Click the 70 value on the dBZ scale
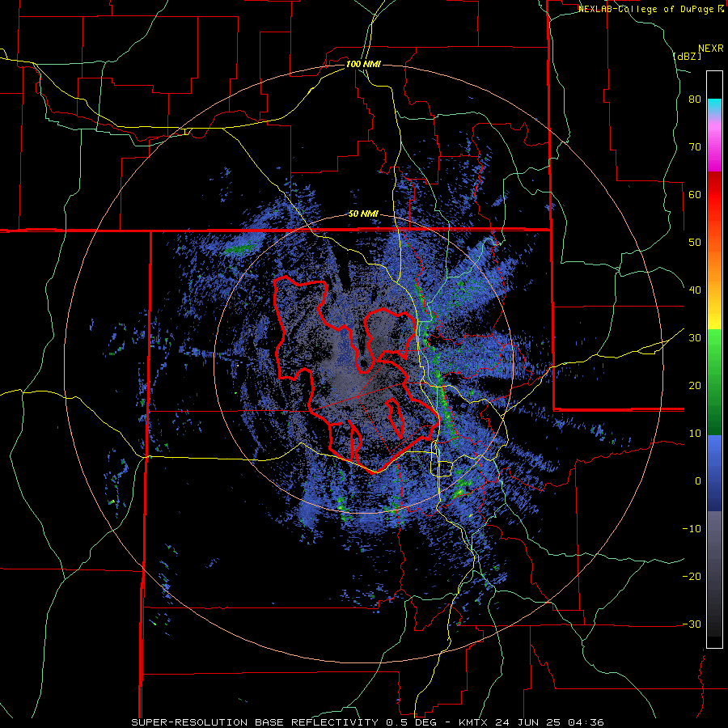 pyautogui.click(x=695, y=147)
